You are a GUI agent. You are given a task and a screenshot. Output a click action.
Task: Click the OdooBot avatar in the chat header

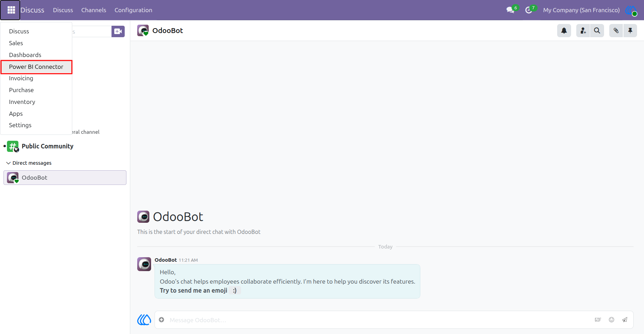tap(143, 31)
